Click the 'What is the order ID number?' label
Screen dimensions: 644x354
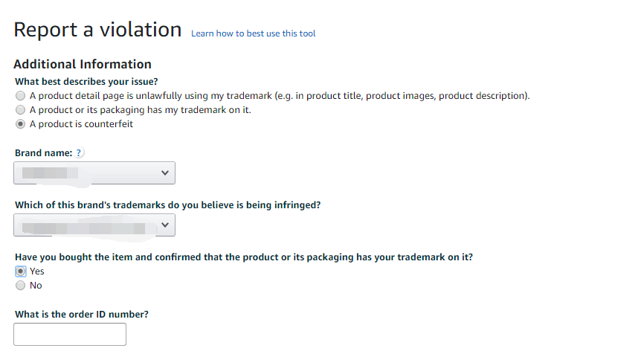81,315
